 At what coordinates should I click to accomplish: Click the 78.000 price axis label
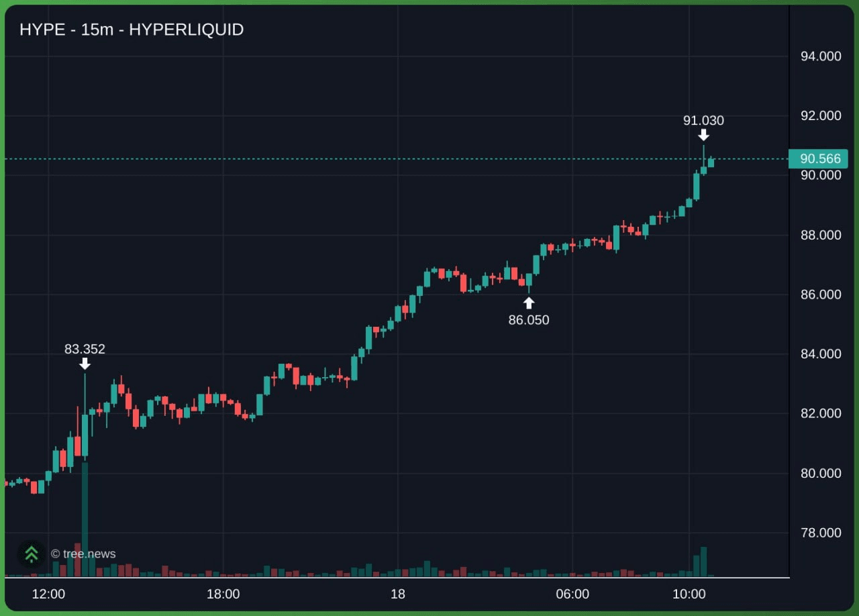pos(821,533)
